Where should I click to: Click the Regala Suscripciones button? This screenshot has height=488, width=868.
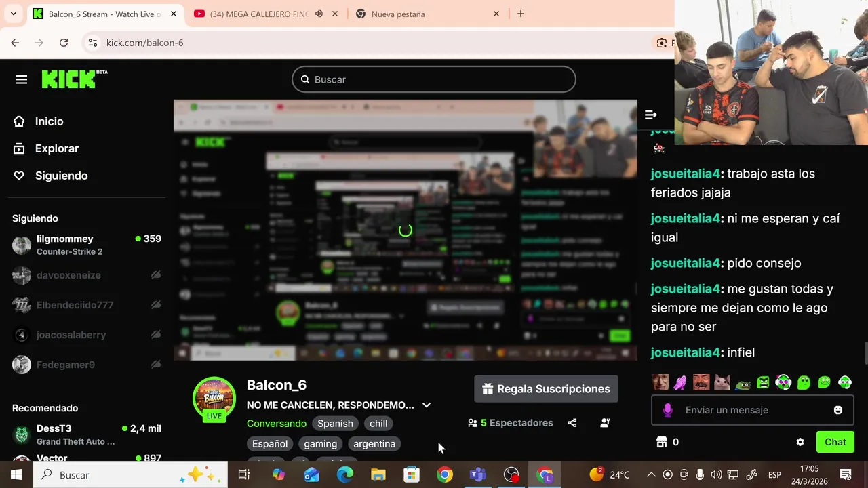coord(546,389)
